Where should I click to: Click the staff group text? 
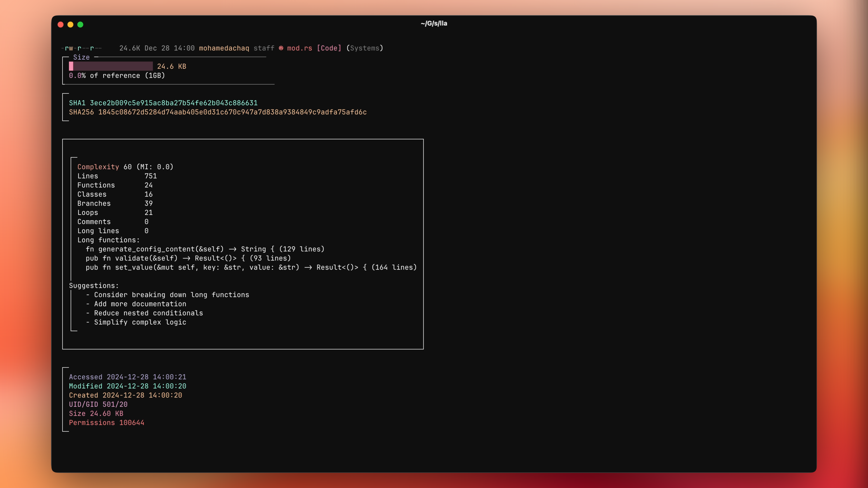click(x=264, y=48)
